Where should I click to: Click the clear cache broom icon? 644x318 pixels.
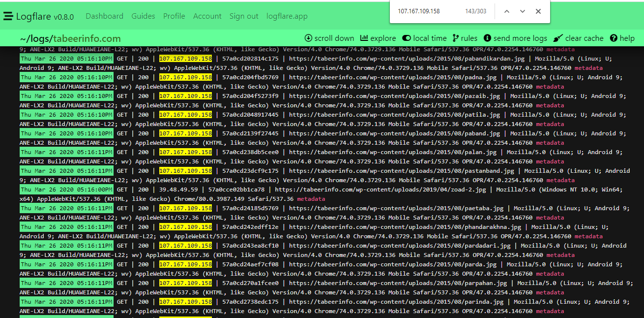tap(557, 38)
